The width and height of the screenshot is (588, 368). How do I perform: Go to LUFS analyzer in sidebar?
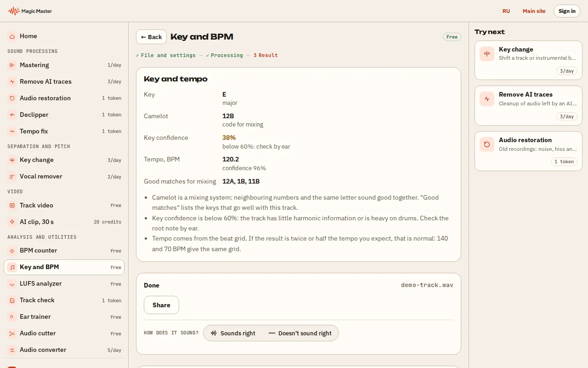point(64,284)
